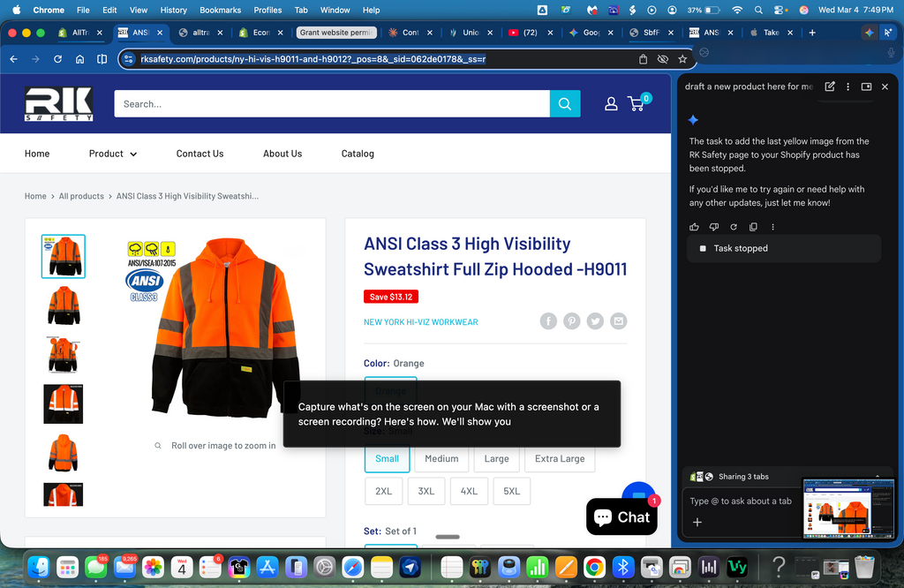The height and width of the screenshot is (588, 904).
Task: Share the sweatshirt on Twitter
Action: pyautogui.click(x=595, y=320)
